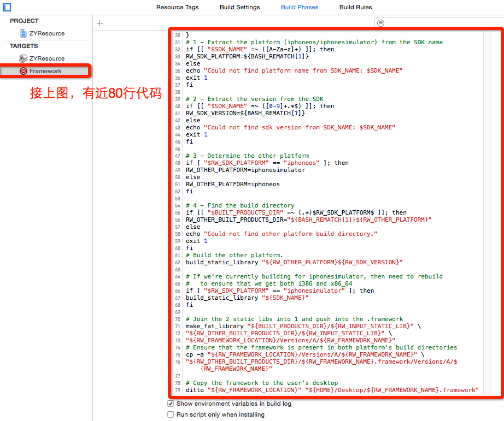Viewport: 504px width, 421px height.
Task: Click the script editor vertical scrollbar
Action: [x=487, y=212]
